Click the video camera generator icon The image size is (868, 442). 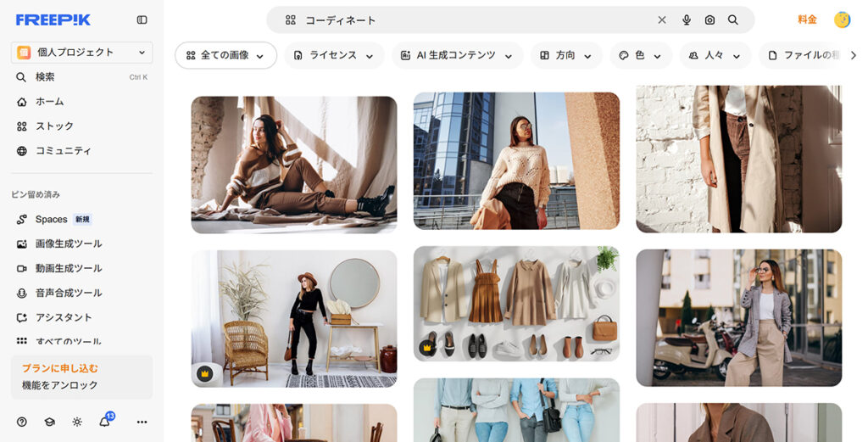coord(21,269)
